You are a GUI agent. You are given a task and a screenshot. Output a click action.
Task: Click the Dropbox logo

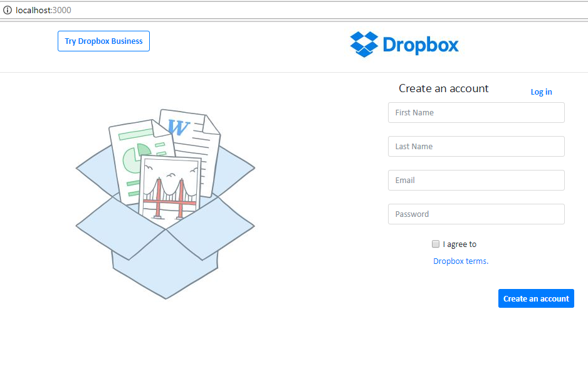tap(404, 45)
